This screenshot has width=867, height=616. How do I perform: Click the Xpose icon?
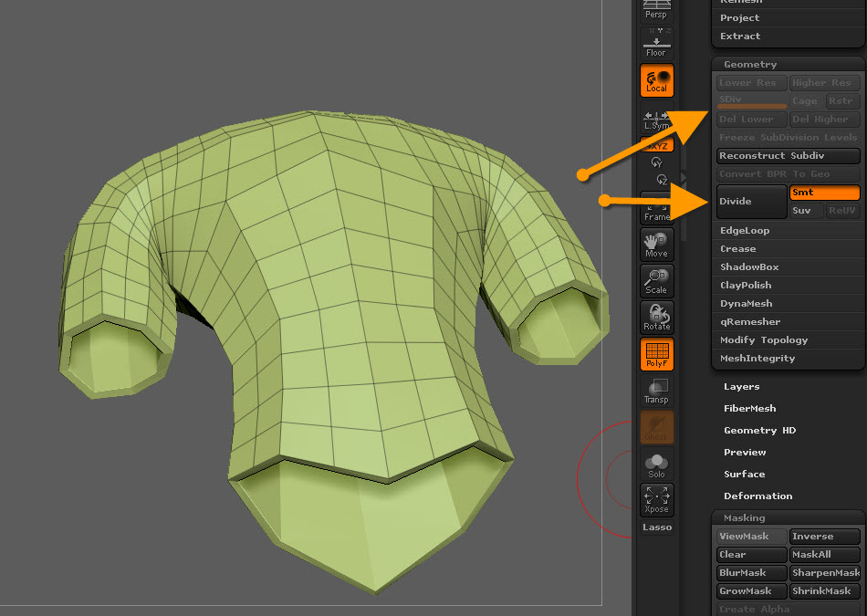click(x=656, y=499)
